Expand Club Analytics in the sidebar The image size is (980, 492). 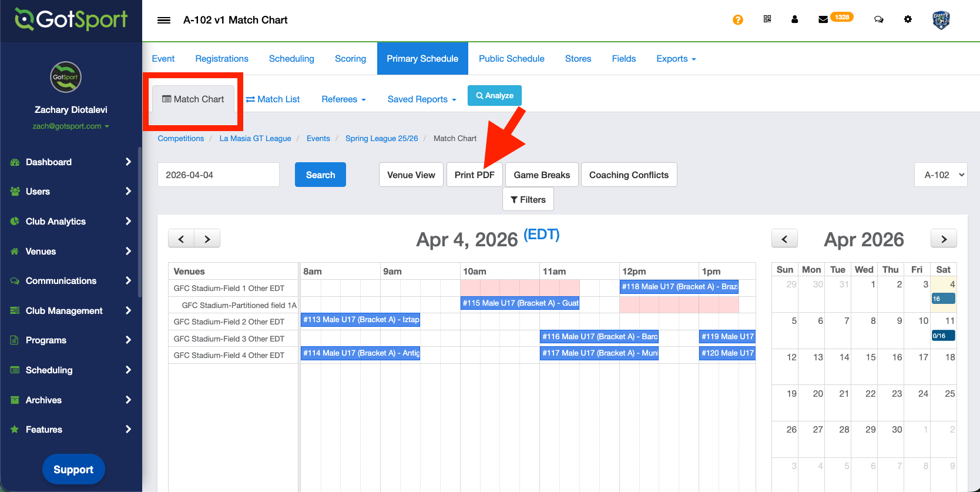(x=71, y=221)
